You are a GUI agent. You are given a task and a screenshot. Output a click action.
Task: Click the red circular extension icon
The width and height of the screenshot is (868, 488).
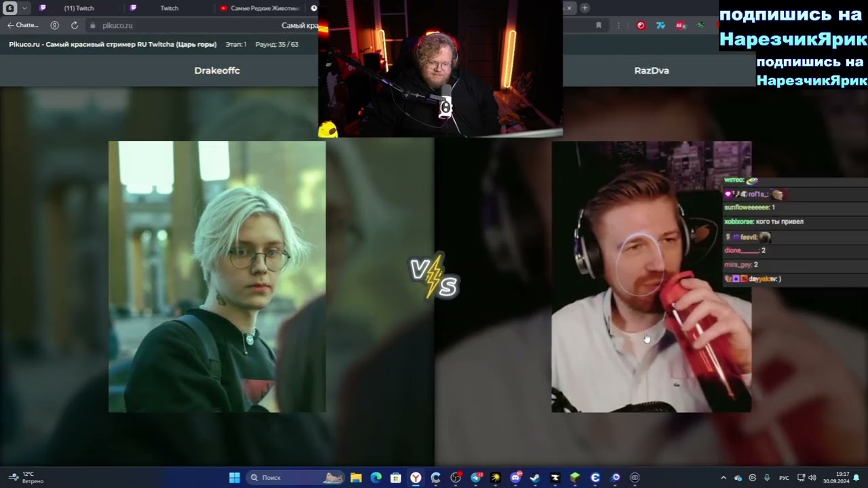[641, 25]
